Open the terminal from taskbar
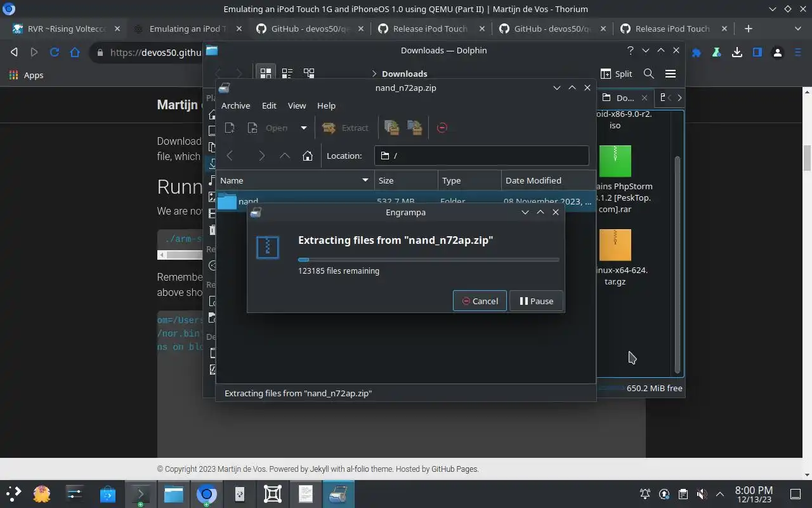This screenshot has width=812, height=508. 140,493
